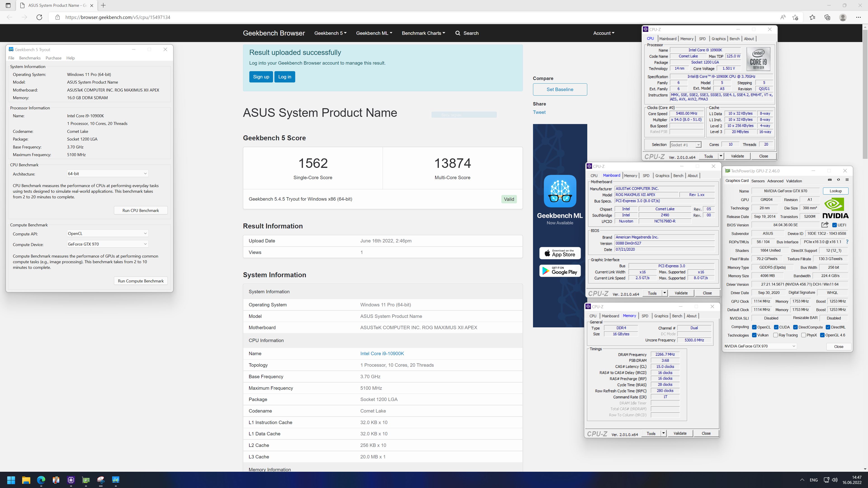Open the GPU-Z hamburger menu

tap(847, 180)
